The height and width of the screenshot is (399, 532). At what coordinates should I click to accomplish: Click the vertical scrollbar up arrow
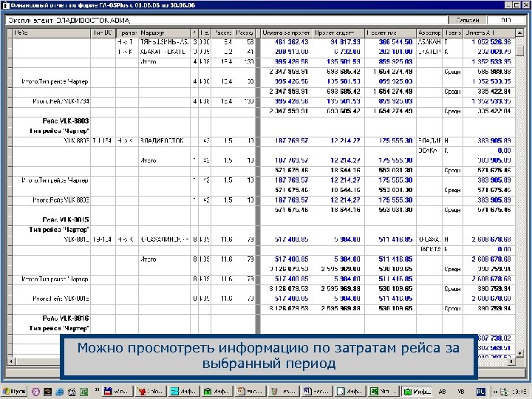(519, 33)
